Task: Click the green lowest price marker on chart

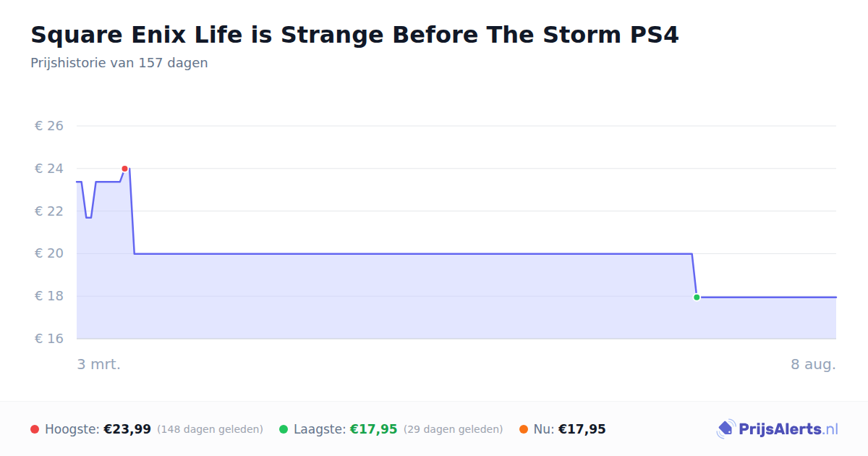Action: click(697, 297)
